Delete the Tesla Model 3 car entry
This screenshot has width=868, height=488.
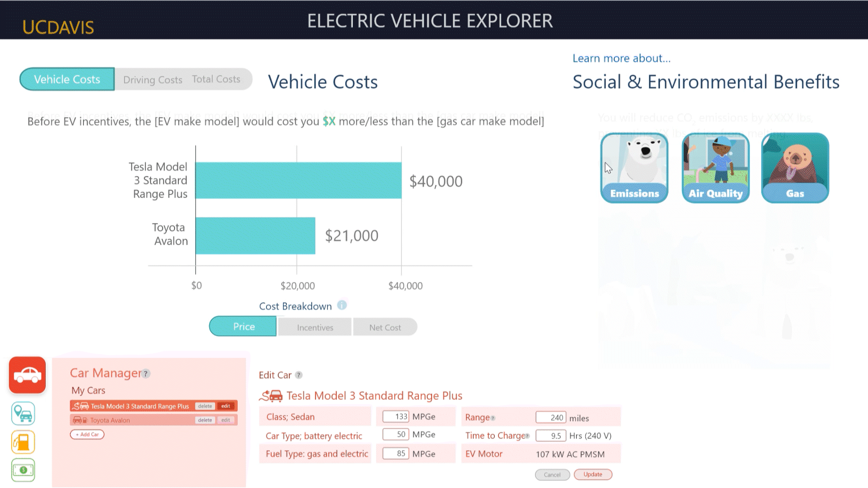[205, 406]
